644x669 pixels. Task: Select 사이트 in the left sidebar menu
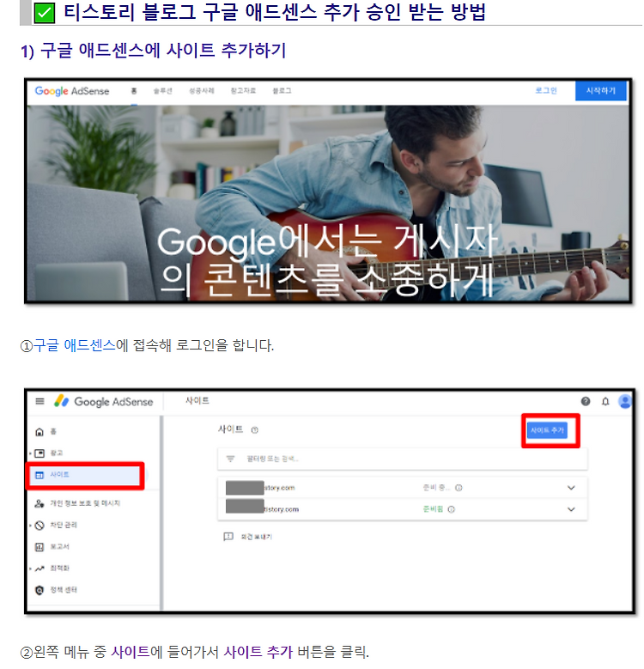(x=85, y=475)
